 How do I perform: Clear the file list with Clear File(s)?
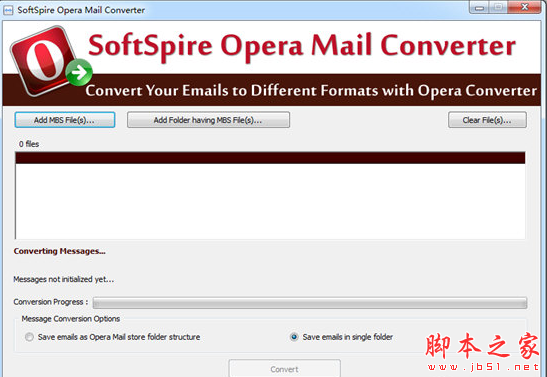(x=487, y=120)
